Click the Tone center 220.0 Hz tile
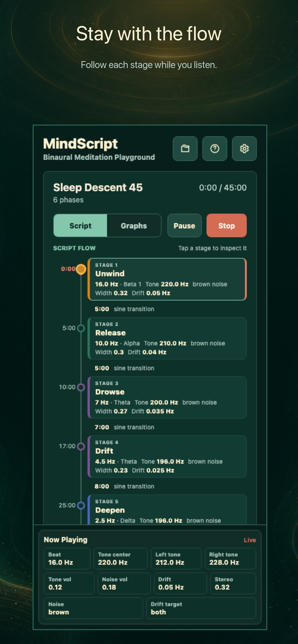298x644 pixels. coord(120,558)
